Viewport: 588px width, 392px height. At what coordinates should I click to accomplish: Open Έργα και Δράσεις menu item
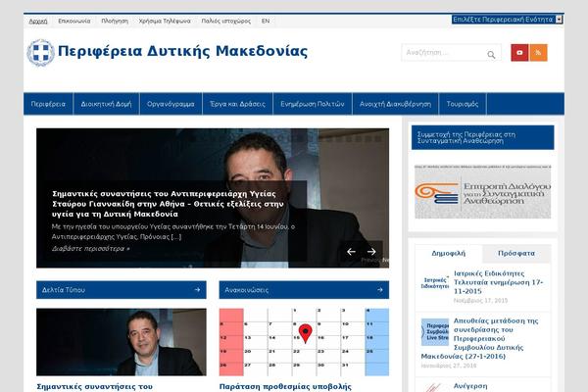click(x=238, y=104)
